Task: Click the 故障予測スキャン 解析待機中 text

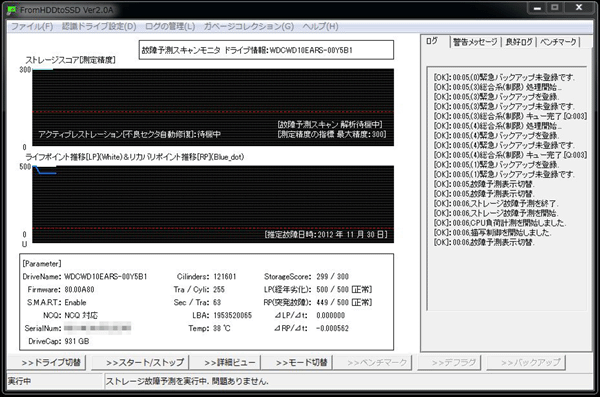Action: [x=330, y=124]
